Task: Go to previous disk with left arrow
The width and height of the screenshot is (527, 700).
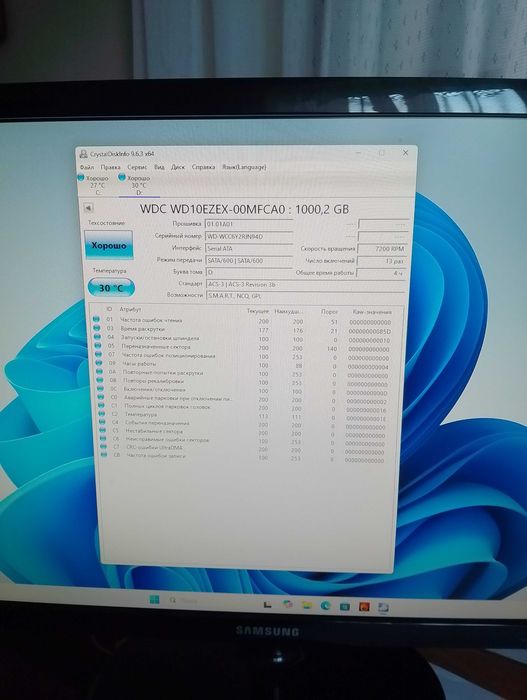Action: [88, 208]
